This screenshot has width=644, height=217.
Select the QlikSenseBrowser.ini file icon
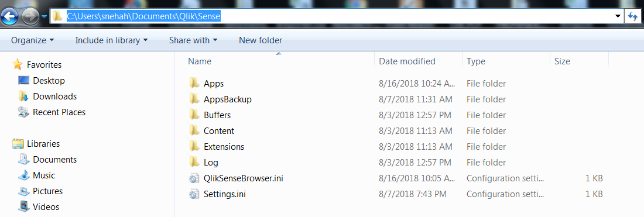(x=194, y=178)
